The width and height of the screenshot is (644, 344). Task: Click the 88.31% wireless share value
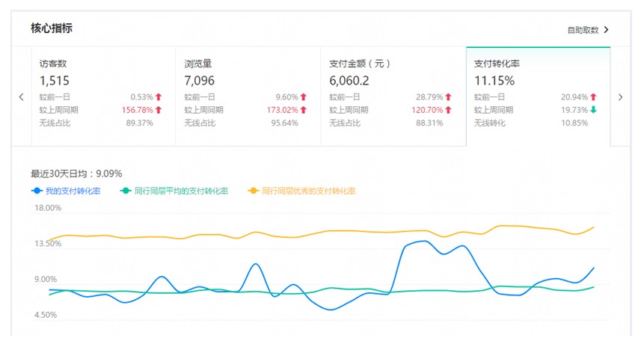point(429,123)
